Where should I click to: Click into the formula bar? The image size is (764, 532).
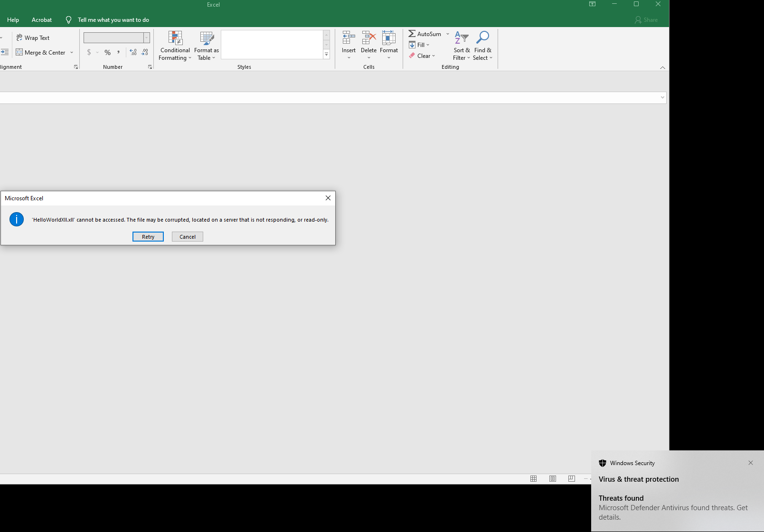click(x=330, y=98)
